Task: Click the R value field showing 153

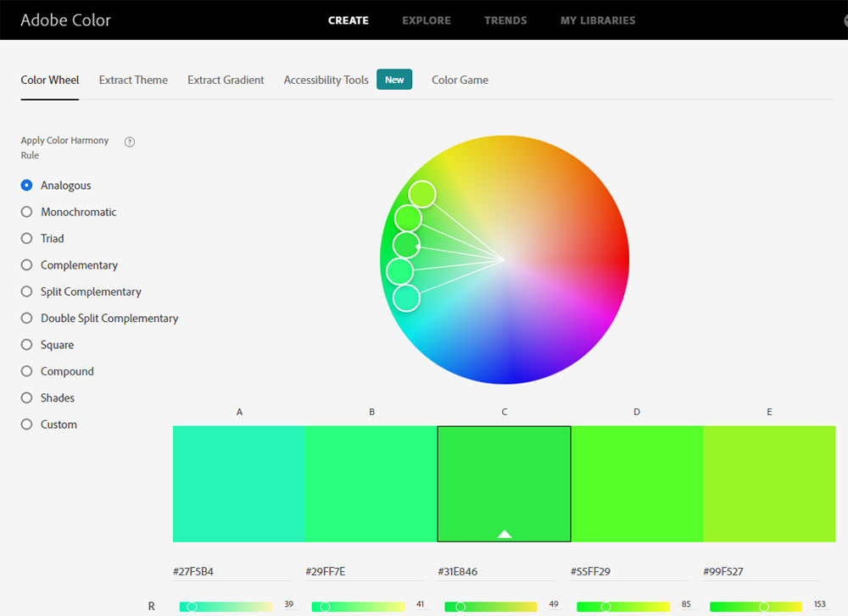Action: coord(820,604)
